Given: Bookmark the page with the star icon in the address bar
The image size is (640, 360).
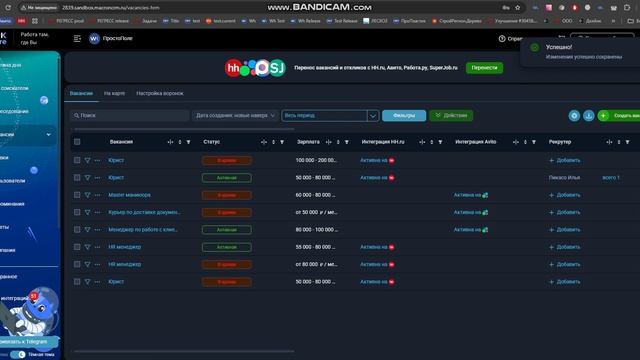Looking at the screenshot, I should [518, 7].
